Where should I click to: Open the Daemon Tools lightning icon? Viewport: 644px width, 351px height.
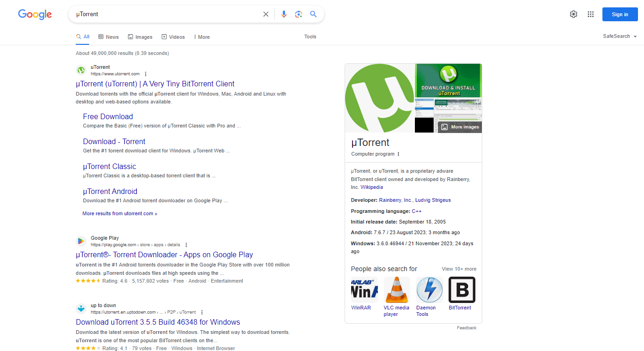[430, 290]
